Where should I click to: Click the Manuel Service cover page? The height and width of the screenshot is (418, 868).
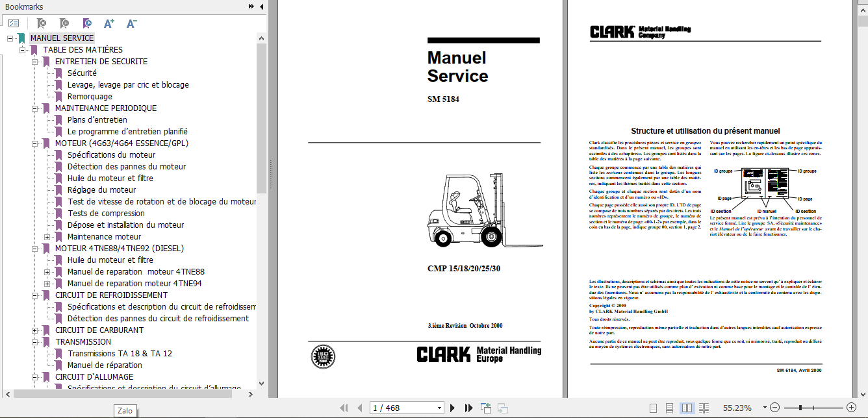[420, 199]
